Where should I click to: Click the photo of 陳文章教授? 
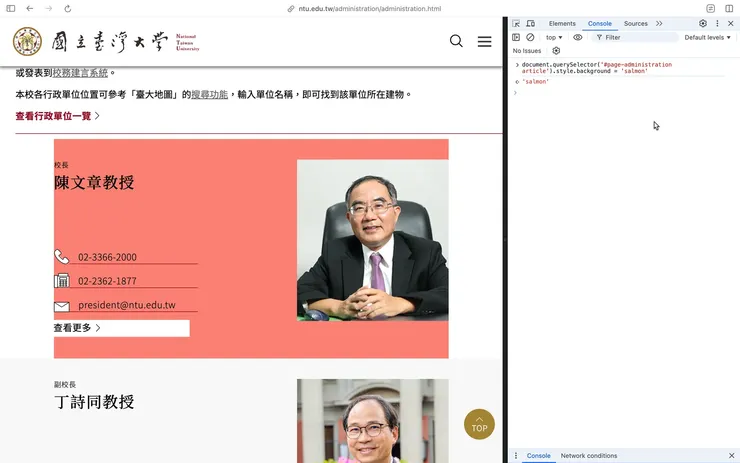click(x=372, y=240)
